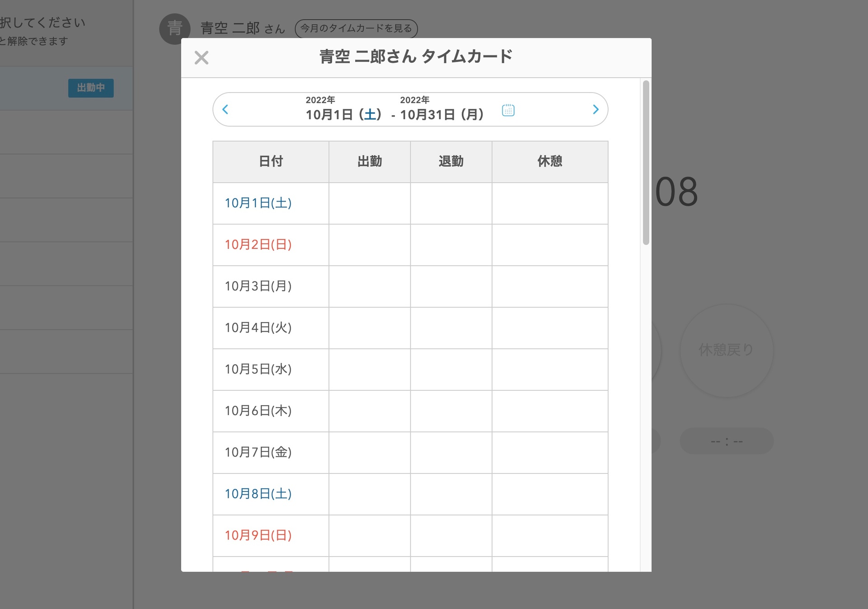Select the 10月1日(土) date link
Viewport: 868px width, 609px height.
[258, 203]
